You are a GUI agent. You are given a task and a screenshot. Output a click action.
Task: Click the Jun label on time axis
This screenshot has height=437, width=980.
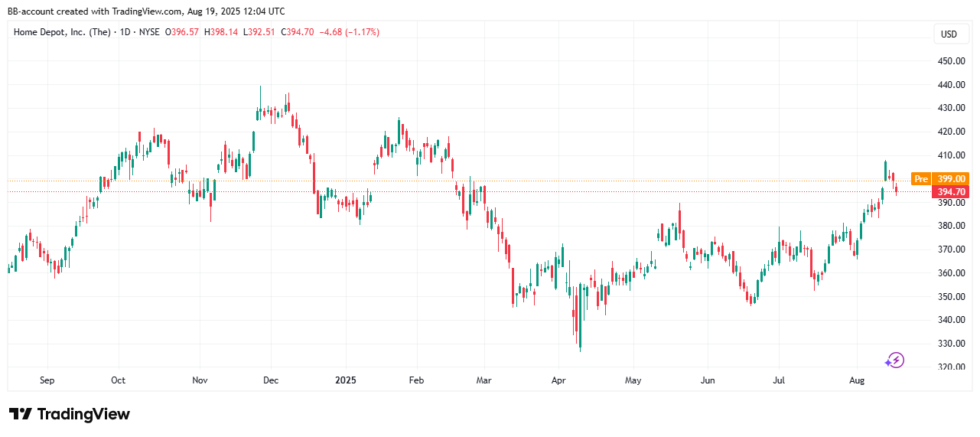(x=708, y=380)
